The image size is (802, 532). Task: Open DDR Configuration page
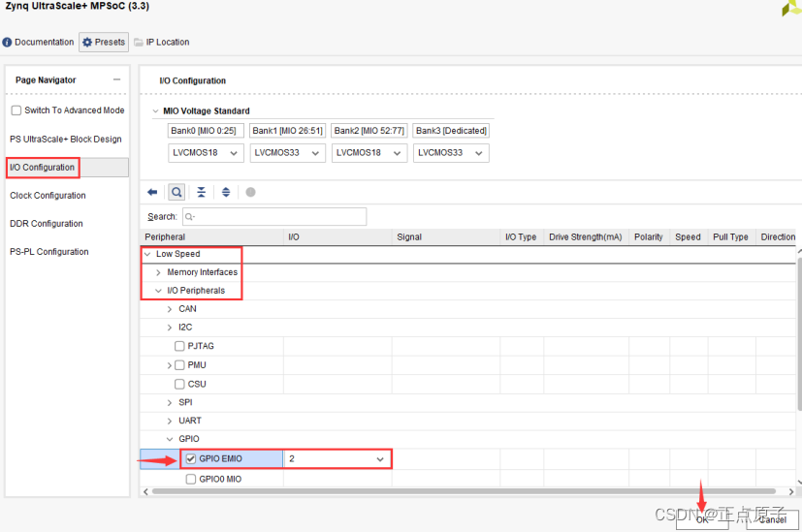point(47,223)
